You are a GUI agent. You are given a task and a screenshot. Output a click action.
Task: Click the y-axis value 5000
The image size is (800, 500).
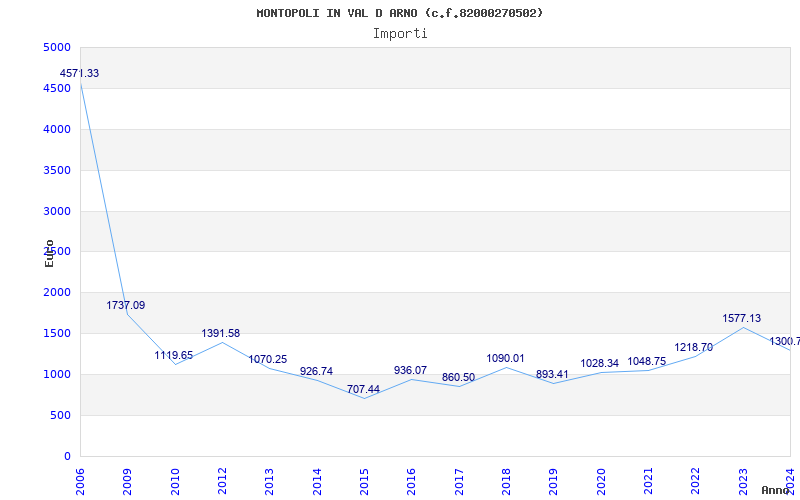[x=57, y=47]
